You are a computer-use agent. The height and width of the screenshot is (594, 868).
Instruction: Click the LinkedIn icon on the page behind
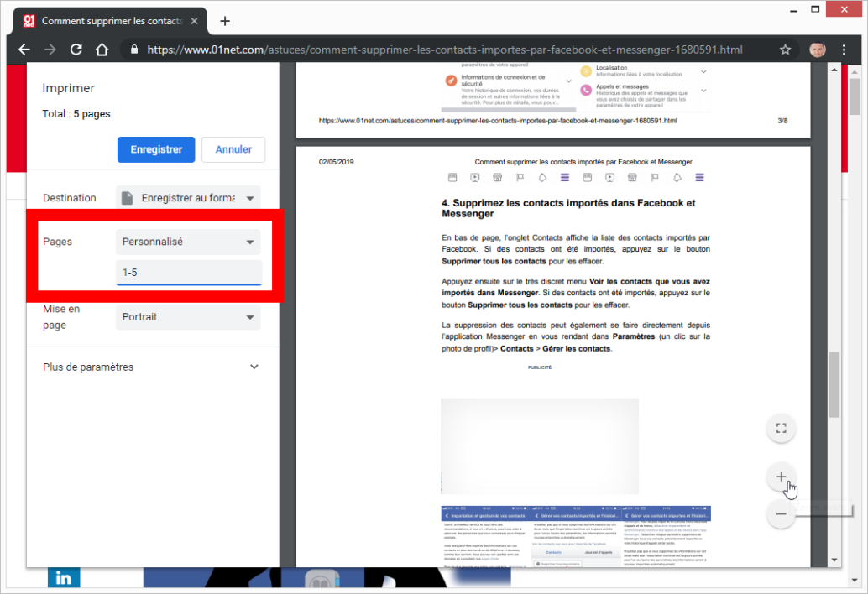64,578
